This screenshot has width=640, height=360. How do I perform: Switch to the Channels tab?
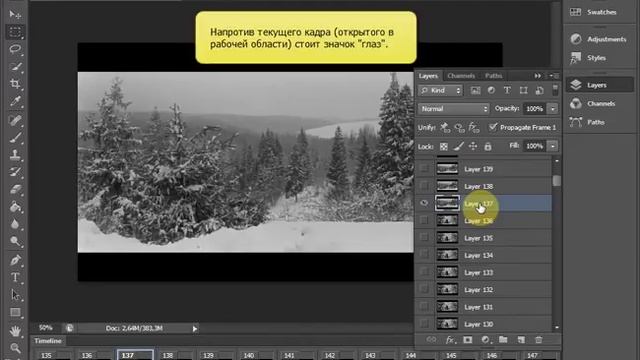pos(461,76)
